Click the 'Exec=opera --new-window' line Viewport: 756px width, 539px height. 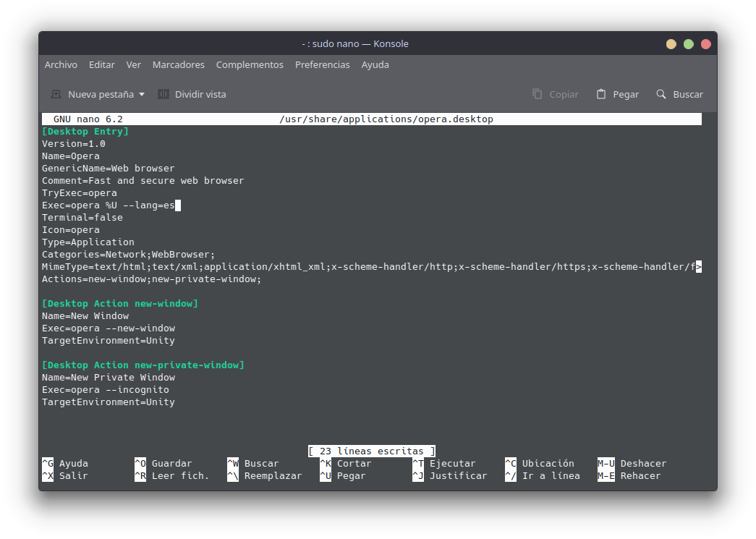[109, 328]
